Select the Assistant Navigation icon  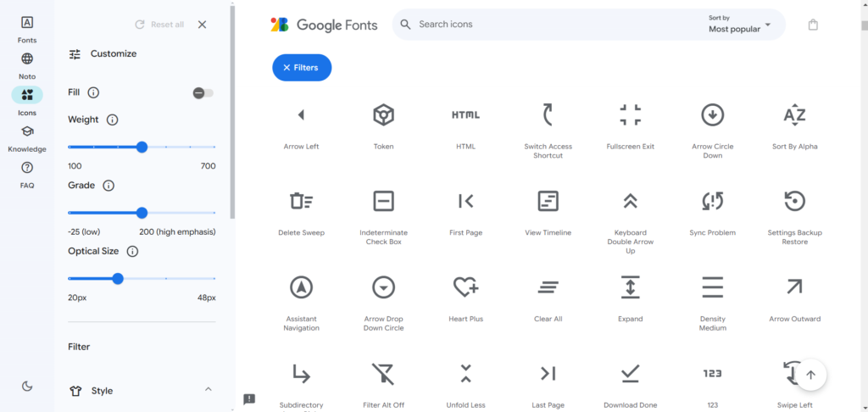pos(301,287)
